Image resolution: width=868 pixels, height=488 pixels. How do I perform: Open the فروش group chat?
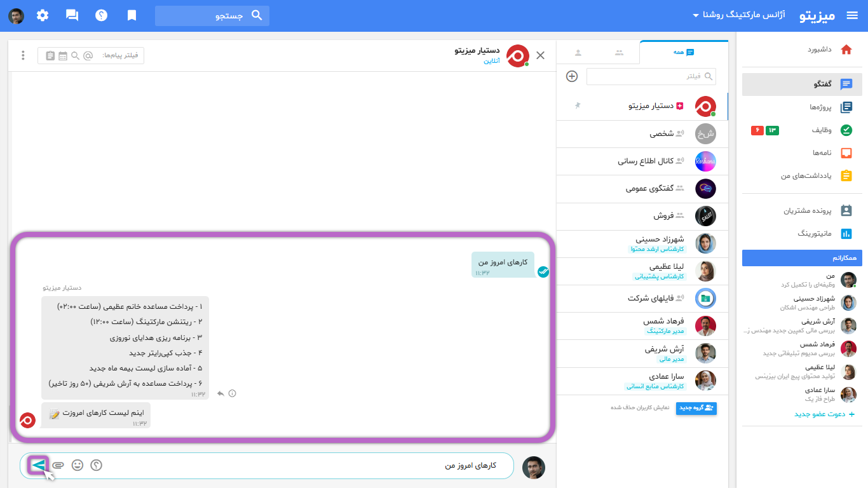coord(642,216)
